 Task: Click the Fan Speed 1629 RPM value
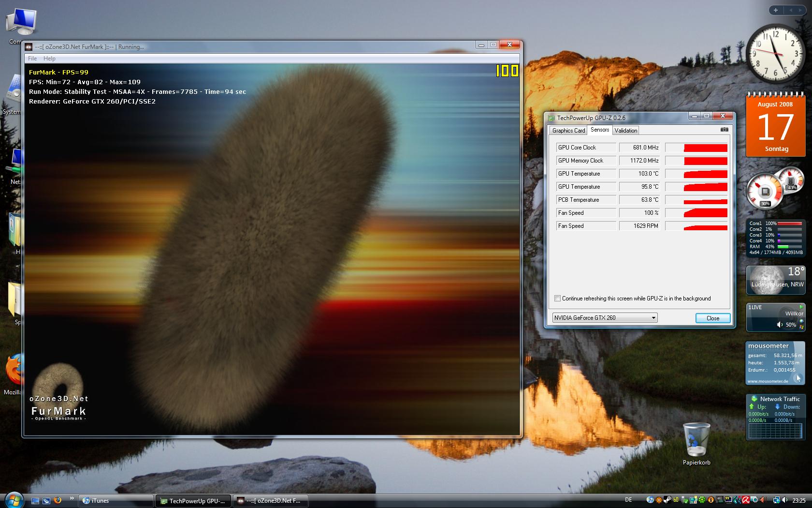click(639, 226)
